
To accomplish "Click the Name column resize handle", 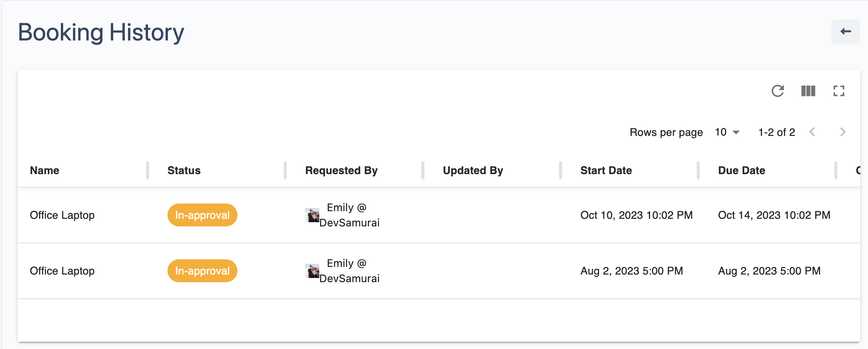I will point(148,170).
